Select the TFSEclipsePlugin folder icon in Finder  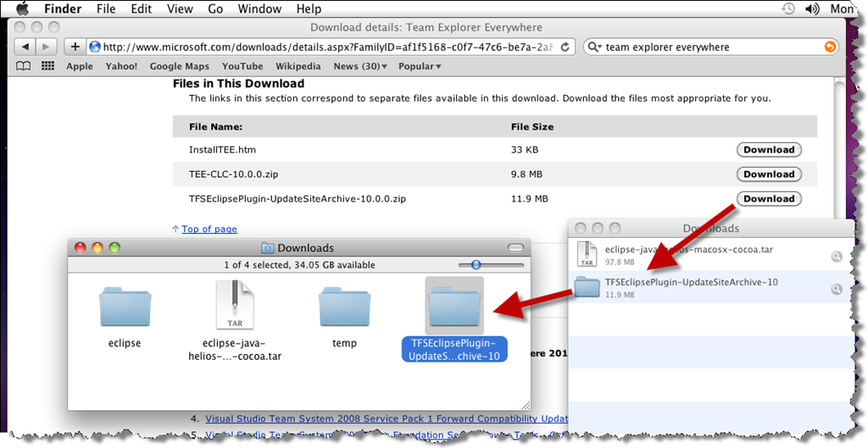coord(454,306)
